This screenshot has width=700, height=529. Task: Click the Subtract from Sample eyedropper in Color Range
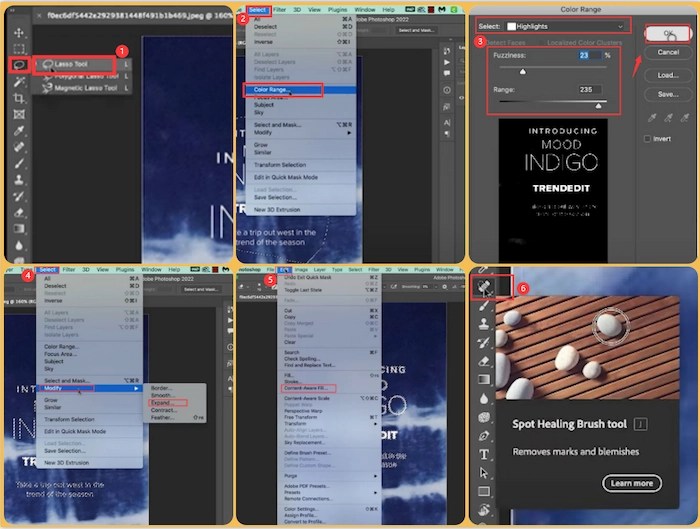click(x=684, y=118)
